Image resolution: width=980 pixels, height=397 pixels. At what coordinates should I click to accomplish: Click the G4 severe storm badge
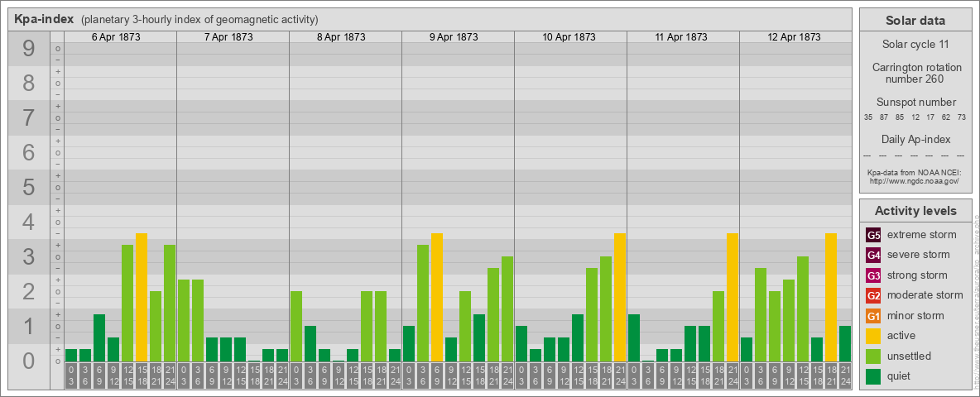pos(873,255)
